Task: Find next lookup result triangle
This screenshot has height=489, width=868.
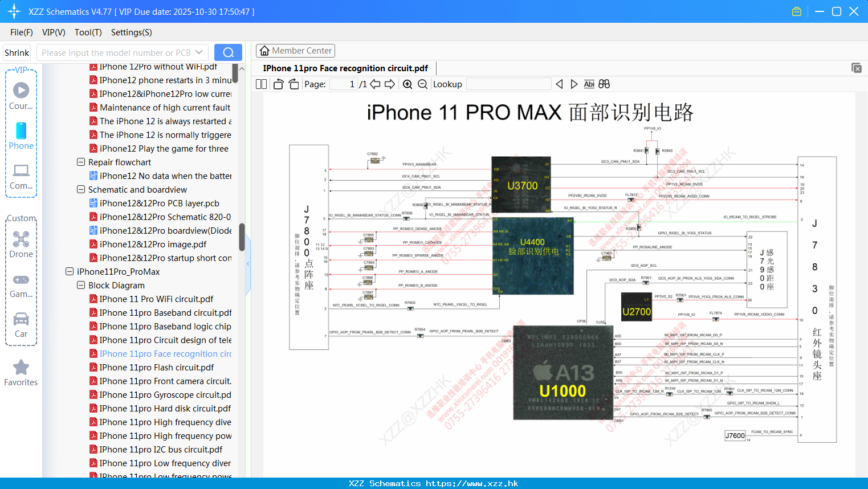Action: point(574,84)
